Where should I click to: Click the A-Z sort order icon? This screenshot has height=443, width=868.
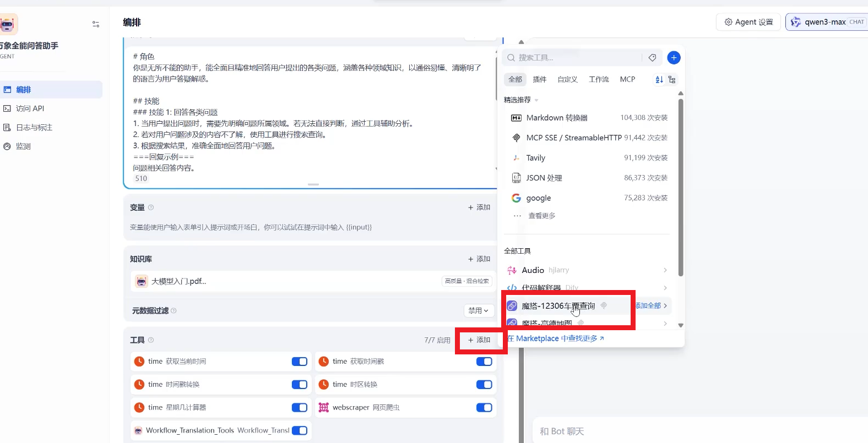pyautogui.click(x=659, y=80)
